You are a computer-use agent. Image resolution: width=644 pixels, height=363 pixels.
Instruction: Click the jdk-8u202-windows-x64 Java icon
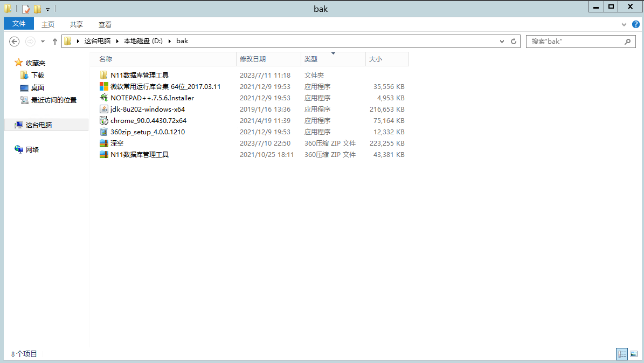click(x=104, y=109)
